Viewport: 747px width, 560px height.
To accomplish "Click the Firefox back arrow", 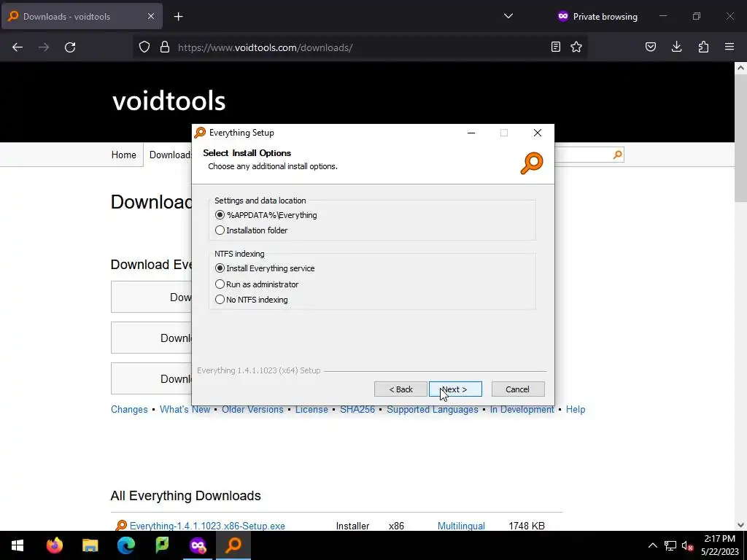I will (18, 47).
